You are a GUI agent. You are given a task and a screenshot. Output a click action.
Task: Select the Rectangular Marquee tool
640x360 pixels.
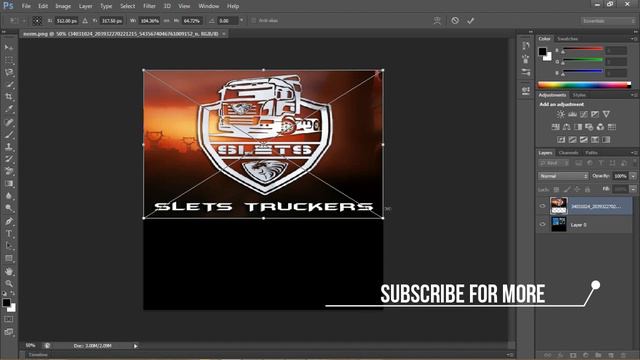[x=9, y=60]
